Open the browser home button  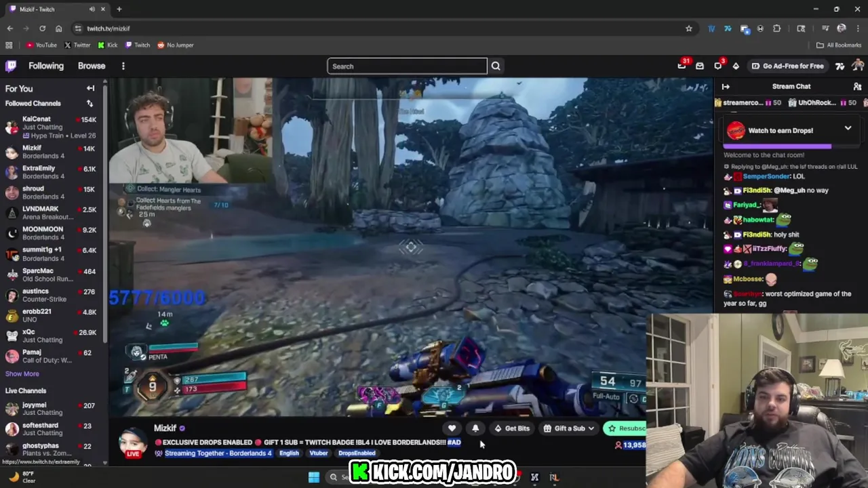tap(58, 28)
